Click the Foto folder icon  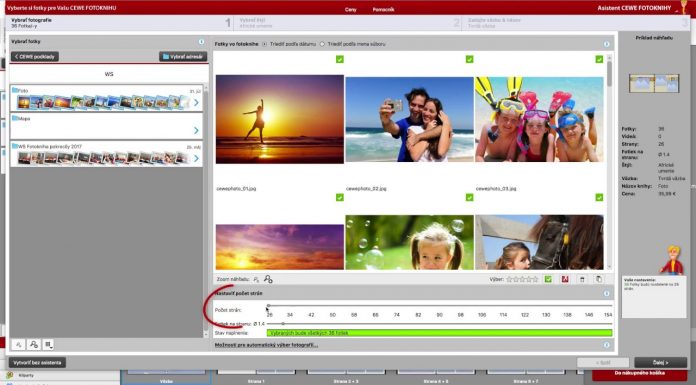[x=15, y=90]
